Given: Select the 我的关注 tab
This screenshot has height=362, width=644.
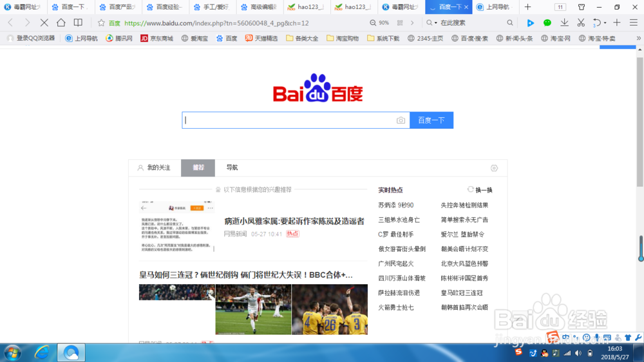Looking at the screenshot, I should click(x=155, y=167).
